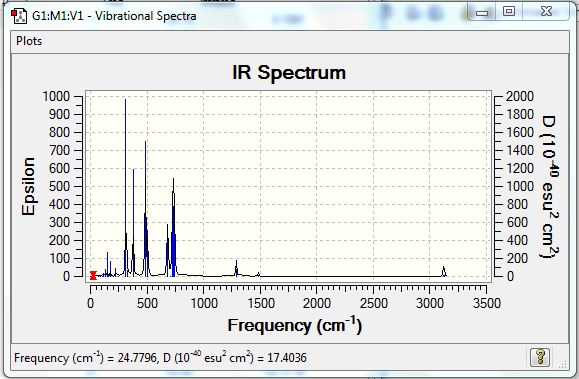The width and height of the screenshot is (579, 379).
Task: Select the C-H stretch peak near 3100 cm-1
Action: coord(444,271)
